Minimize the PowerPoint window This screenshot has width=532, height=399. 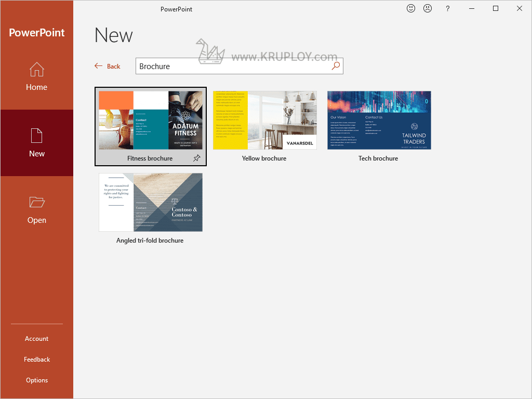click(472, 8)
